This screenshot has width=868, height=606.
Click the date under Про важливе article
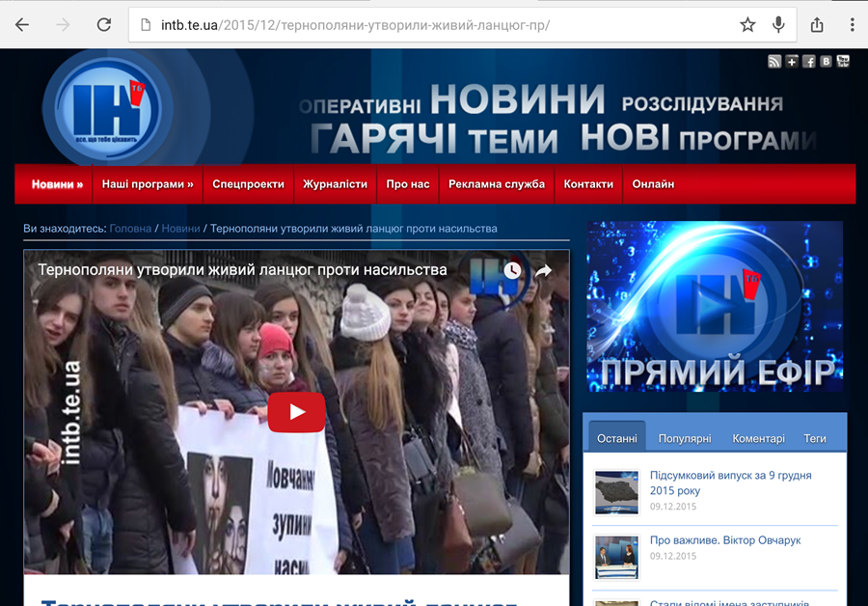pyautogui.click(x=673, y=556)
